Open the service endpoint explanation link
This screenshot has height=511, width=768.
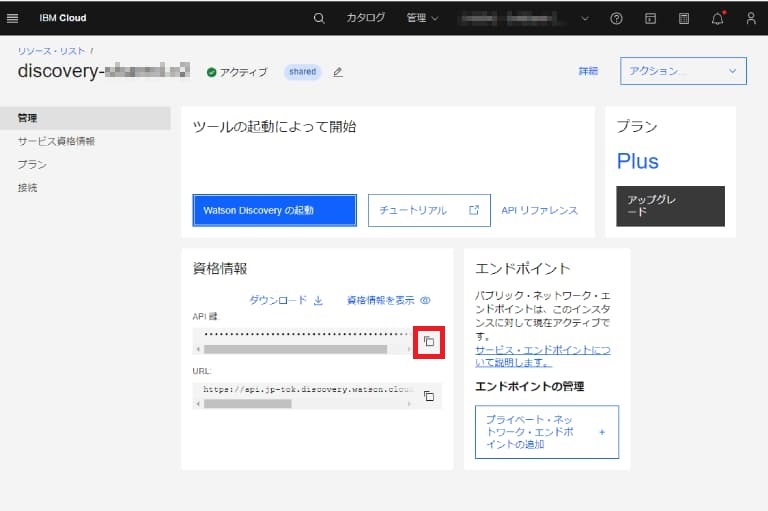tap(543, 356)
